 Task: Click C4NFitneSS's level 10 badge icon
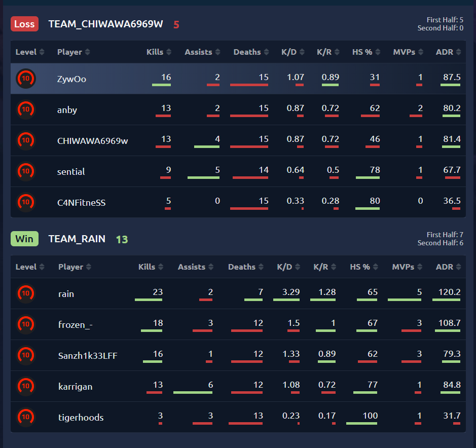point(26,202)
